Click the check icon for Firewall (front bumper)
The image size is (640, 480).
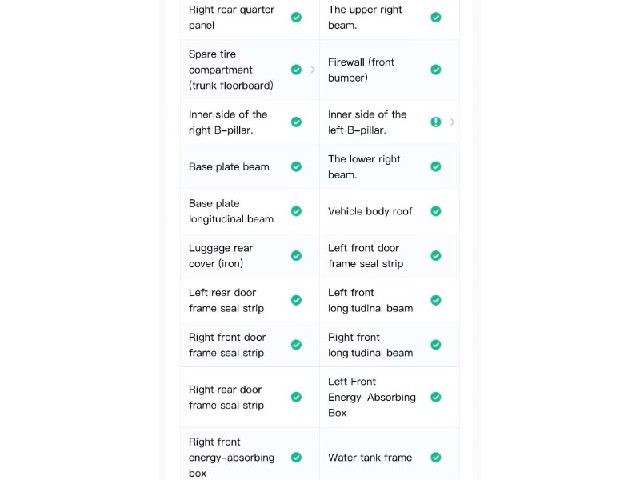click(x=436, y=70)
